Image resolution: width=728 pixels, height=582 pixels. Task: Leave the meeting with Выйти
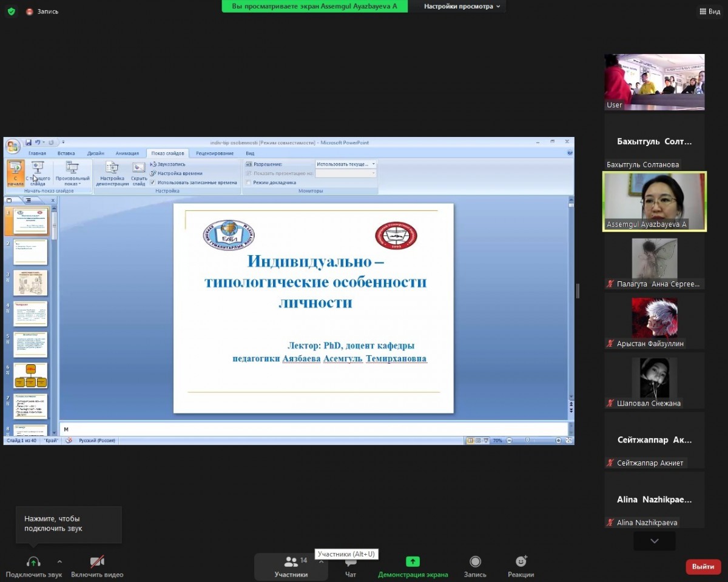[703, 566]
